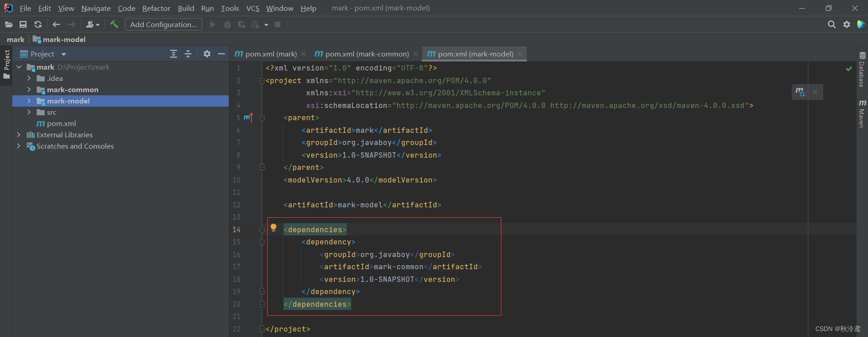Screen dimensions: 868x337
Task: Open the Build menu
Action: pos(186,8)
